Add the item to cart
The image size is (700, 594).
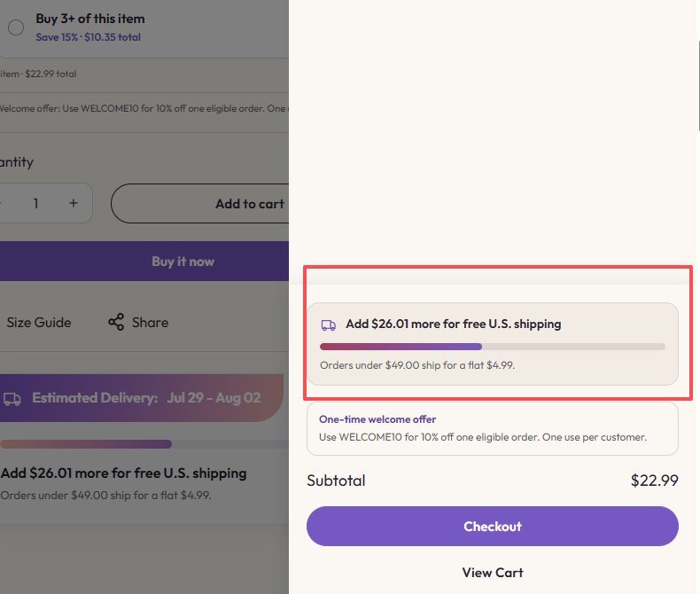[x=200, y=204]
